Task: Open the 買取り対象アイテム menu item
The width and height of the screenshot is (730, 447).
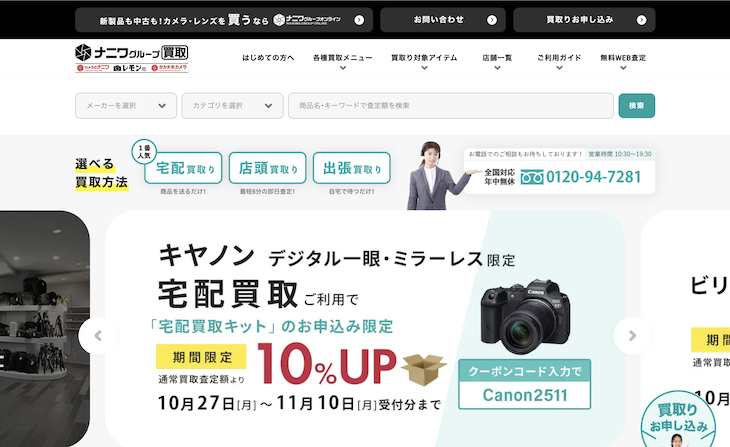Action: pyautogui.click(x=424, y=58)
